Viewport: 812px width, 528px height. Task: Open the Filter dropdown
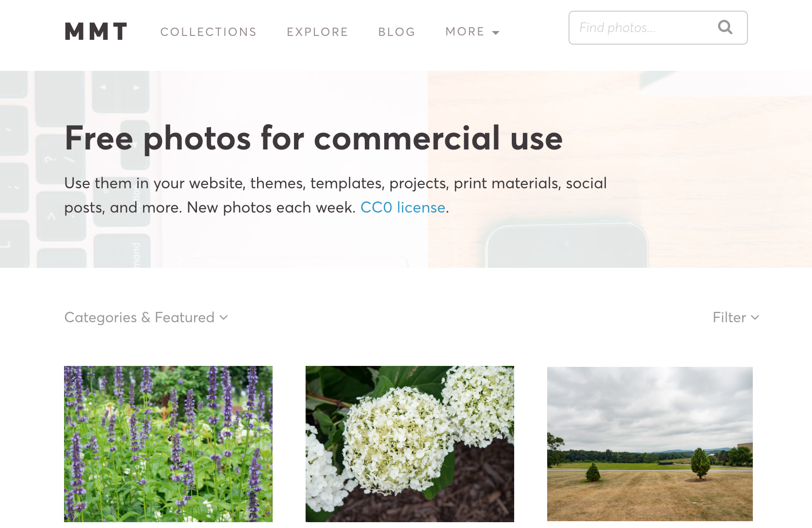pos(736,317)
